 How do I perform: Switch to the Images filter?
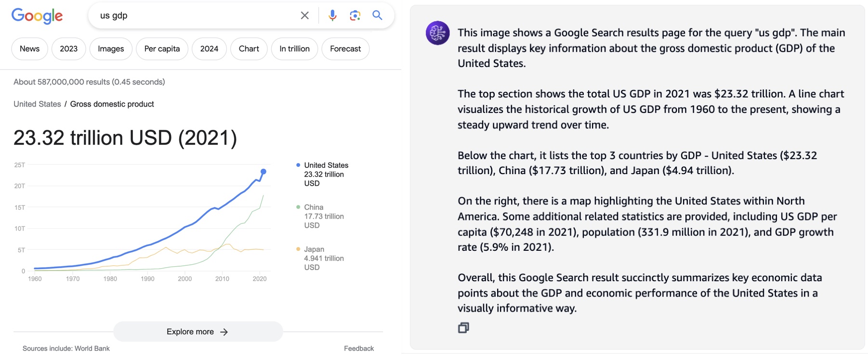pos(111,49)
